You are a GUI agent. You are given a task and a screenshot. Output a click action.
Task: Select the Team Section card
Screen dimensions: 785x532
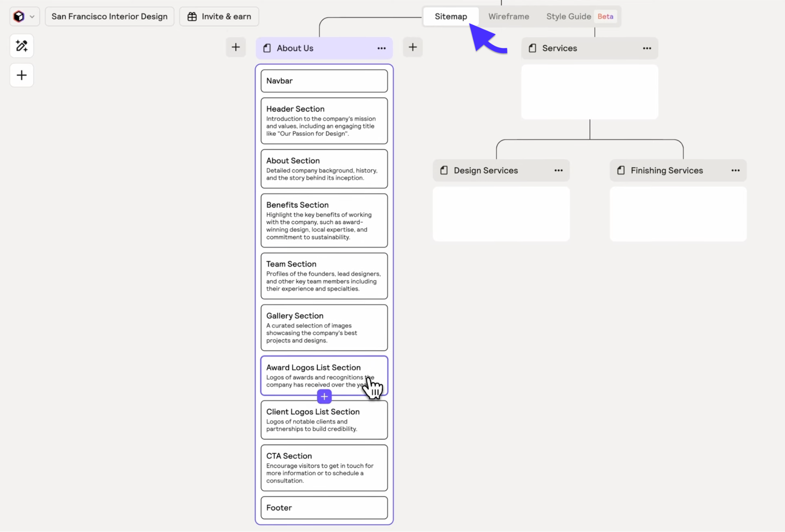[324, 276]
